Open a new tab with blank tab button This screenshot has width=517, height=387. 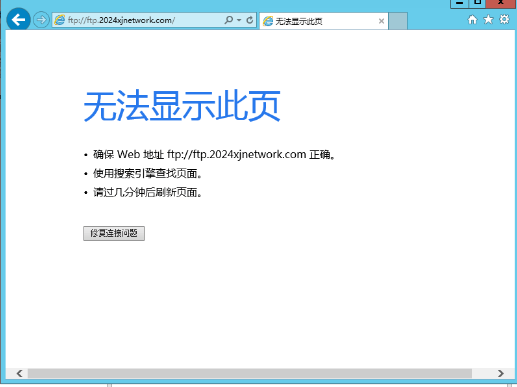(x=398, y=21)
